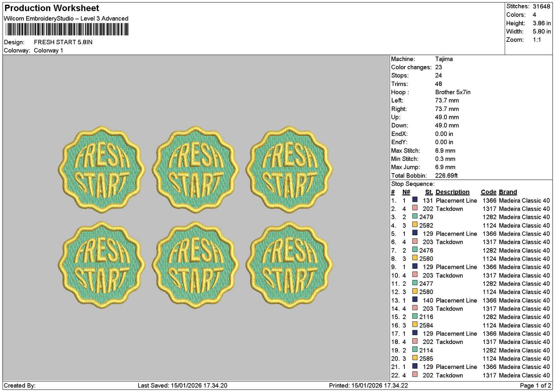Click the Colors value 4
The image size is (555, 392).
click(534, 15)
